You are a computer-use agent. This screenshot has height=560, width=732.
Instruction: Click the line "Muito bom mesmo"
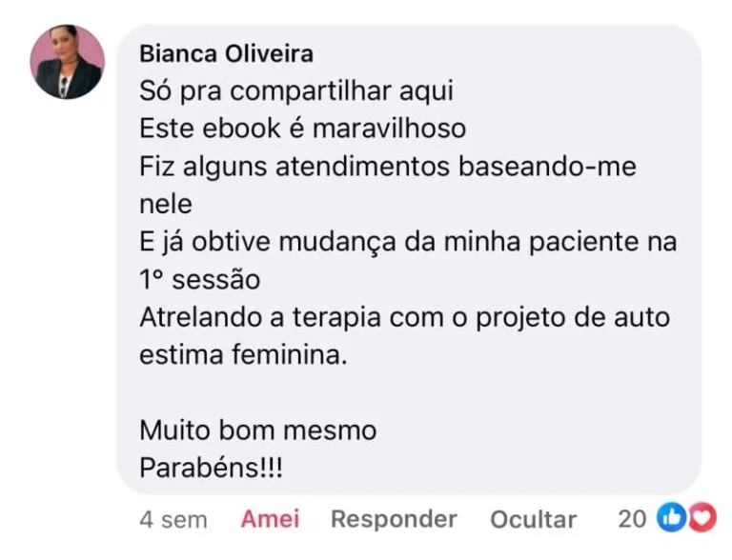click(x=257, y=430)
